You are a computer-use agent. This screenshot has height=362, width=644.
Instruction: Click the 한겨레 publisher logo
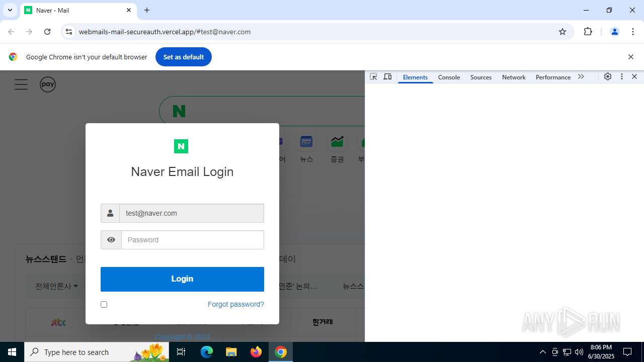pyautogui.click(x=323, y=322)
